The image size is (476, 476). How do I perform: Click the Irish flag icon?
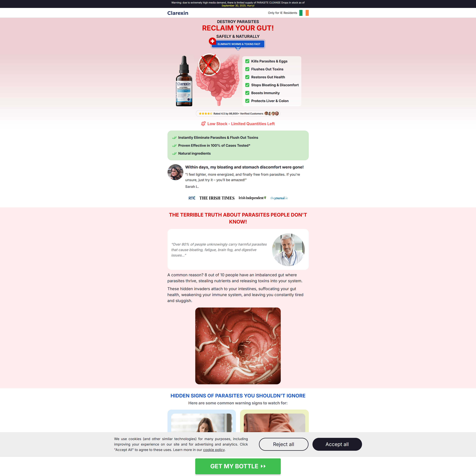(x=304, y=13)
